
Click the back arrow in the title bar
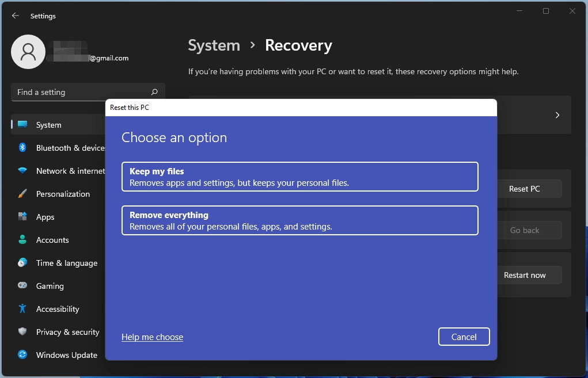click(15, 16)
